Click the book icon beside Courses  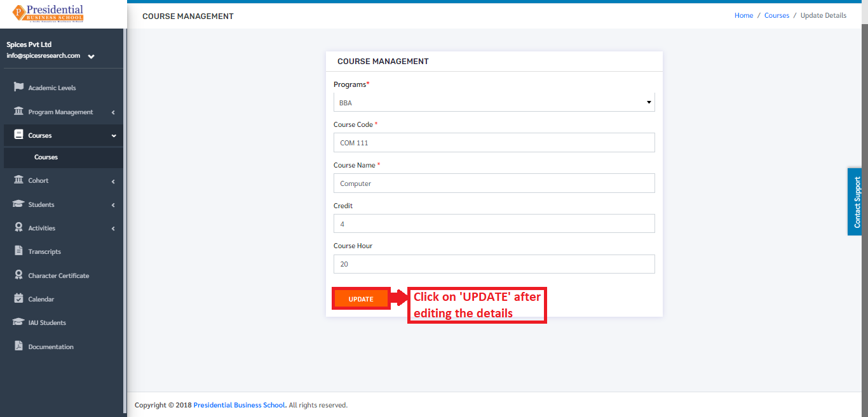[x=18, y=135]
